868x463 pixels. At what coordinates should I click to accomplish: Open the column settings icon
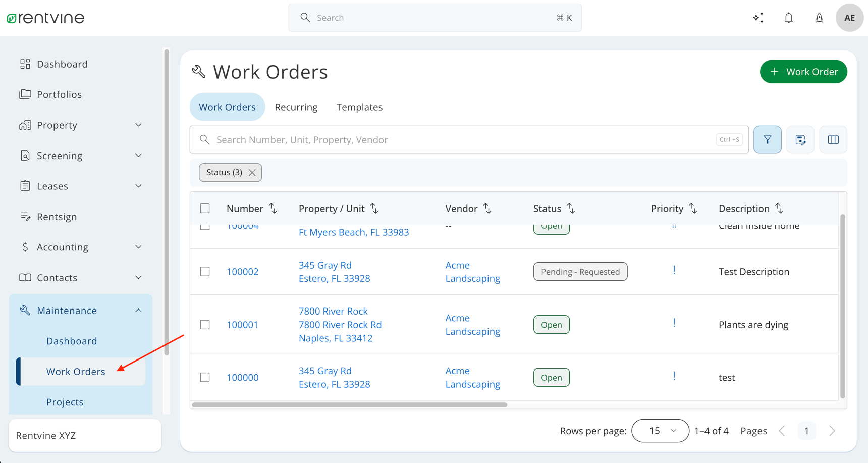pos(833,139)
